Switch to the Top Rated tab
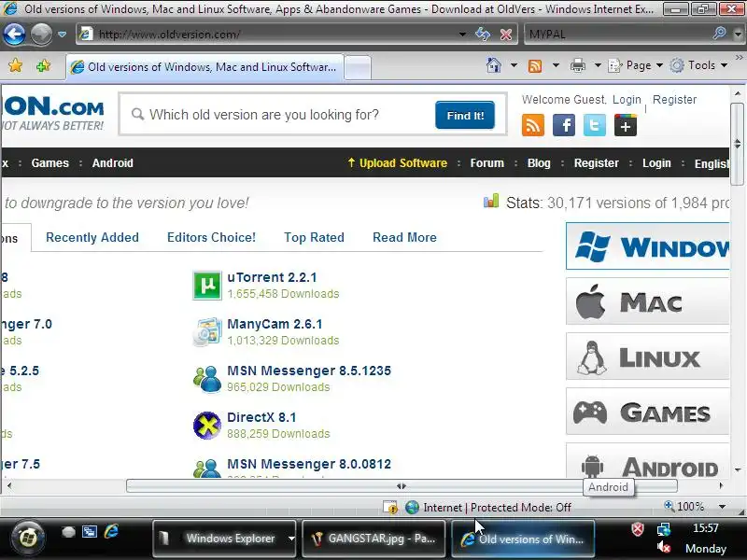The height and width of the screenshot is (560, 747). tap(314, 237)
